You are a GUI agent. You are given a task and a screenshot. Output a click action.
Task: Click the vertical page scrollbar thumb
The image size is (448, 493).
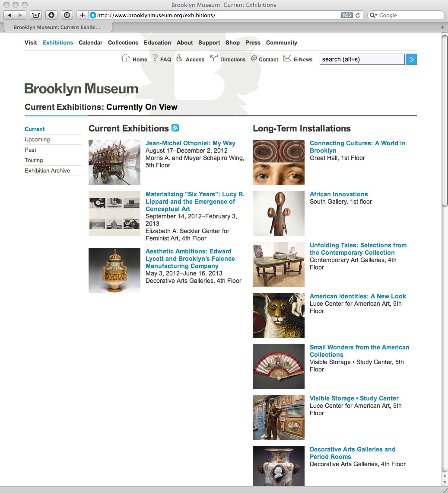coord(444,121)
